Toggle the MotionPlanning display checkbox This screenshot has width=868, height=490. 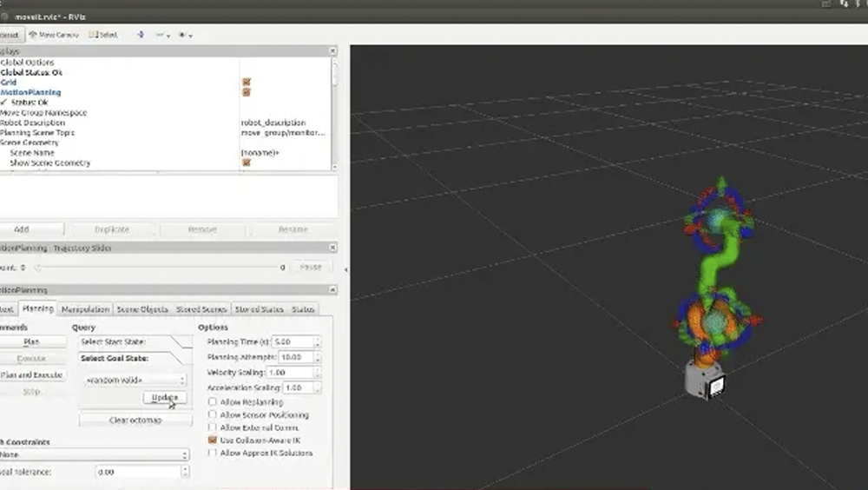click(x=247, y=92)
